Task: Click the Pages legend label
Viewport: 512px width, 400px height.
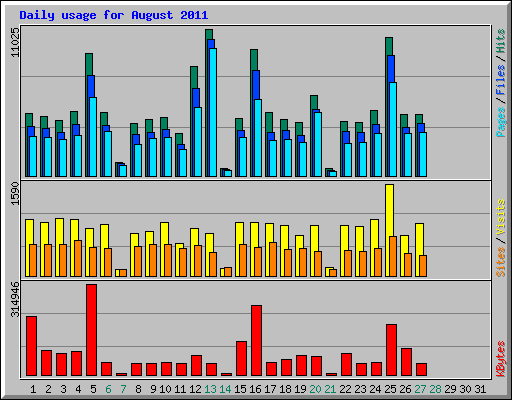Action: coord(501,122)
